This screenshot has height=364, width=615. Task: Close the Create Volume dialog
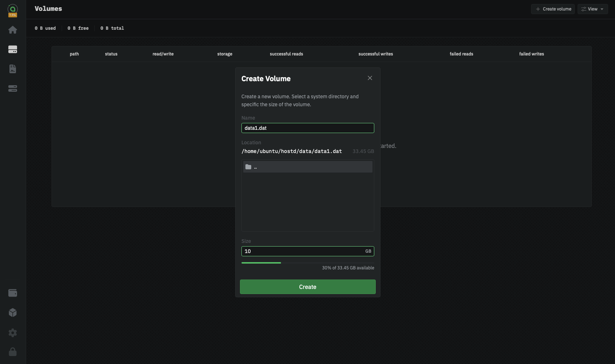(370, 78)
